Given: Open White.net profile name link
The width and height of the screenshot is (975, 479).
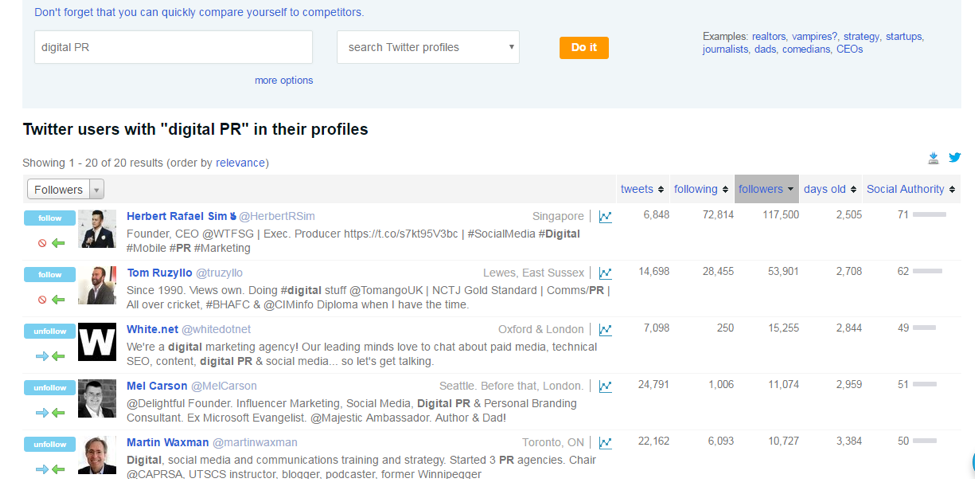Looking at the screenshot, I should point(152,329).
